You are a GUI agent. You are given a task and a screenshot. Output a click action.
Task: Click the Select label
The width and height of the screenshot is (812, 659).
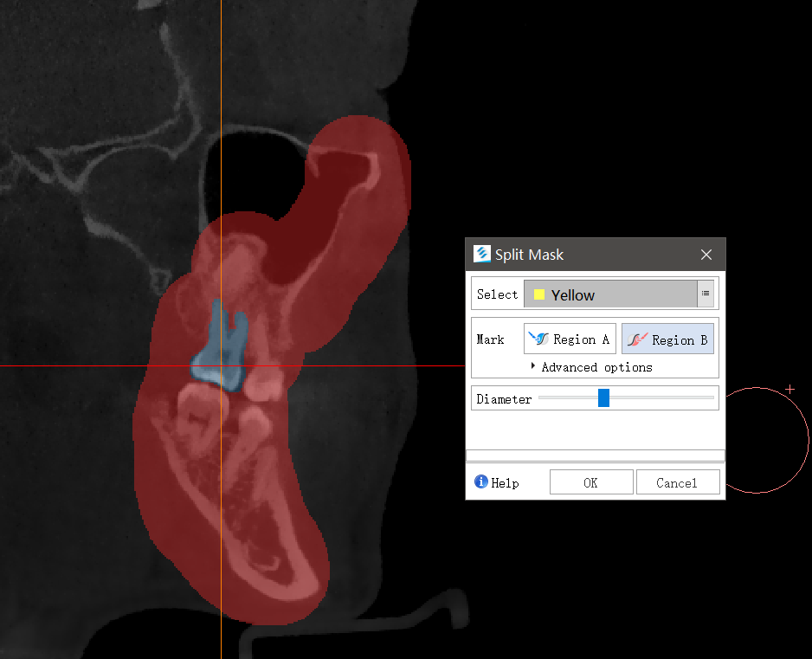pos(497,294)
